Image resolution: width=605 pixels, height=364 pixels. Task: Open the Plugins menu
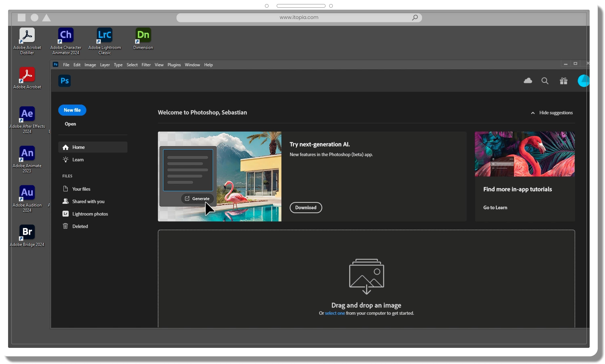click(174, 65)
